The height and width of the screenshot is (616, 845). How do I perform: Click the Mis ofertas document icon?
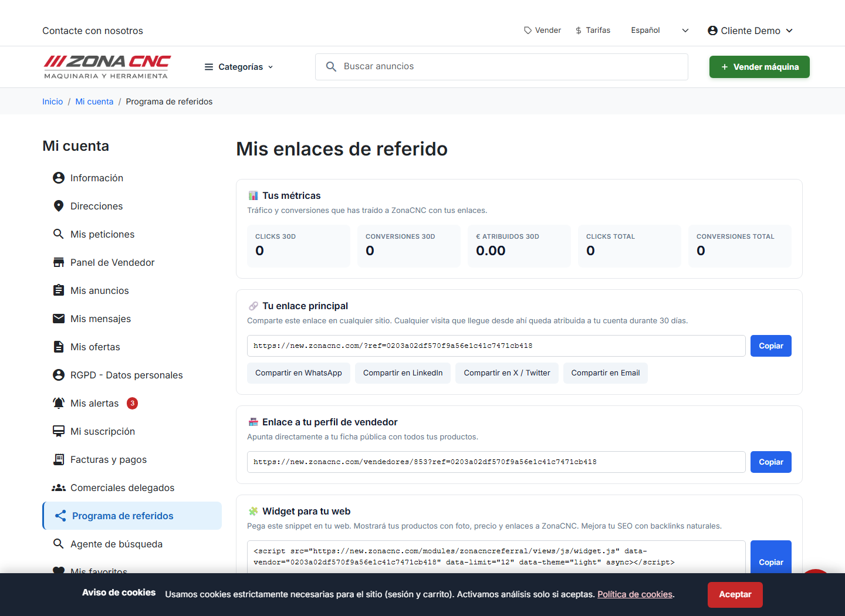(x=59, y=347)
